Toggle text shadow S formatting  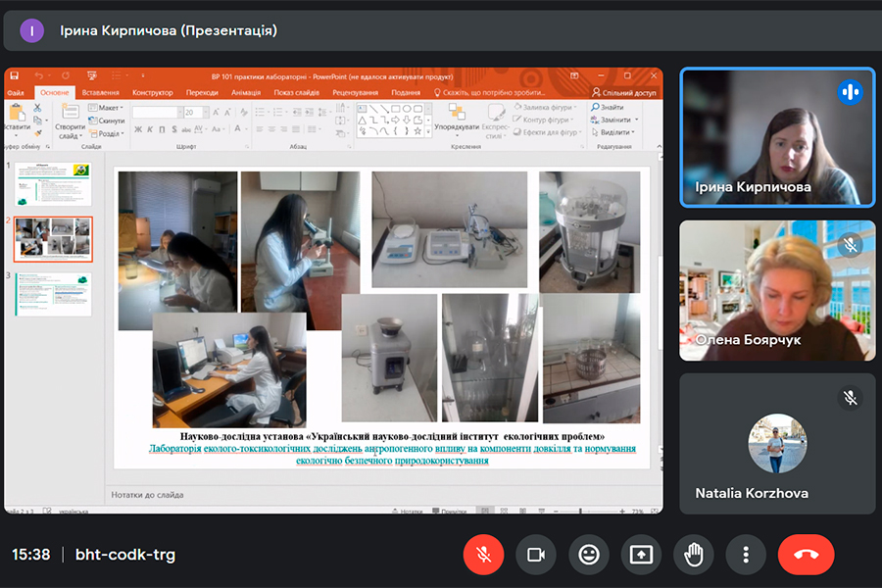(x=174, y=129)
